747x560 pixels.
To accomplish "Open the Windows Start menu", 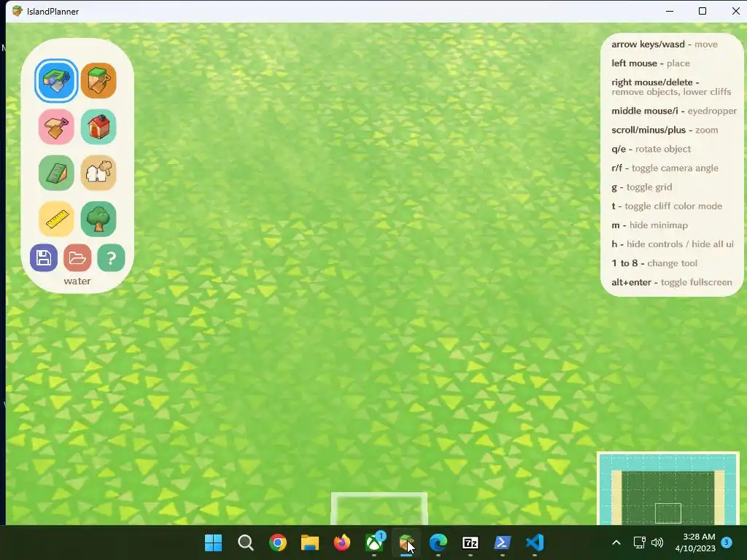I will coord(214,542).
